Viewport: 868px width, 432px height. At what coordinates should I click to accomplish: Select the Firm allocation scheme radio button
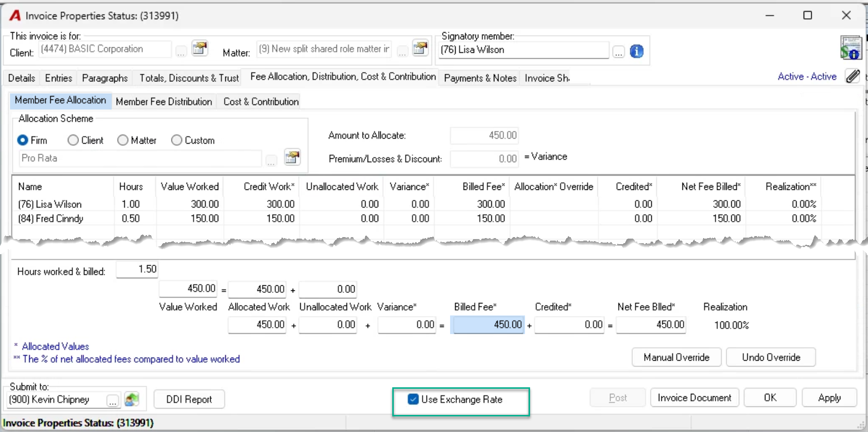pyautogui.click(x=23, y=140)
